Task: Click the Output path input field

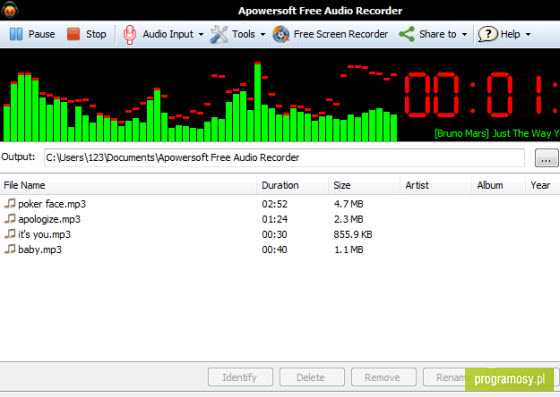Action: coord(284,157)
